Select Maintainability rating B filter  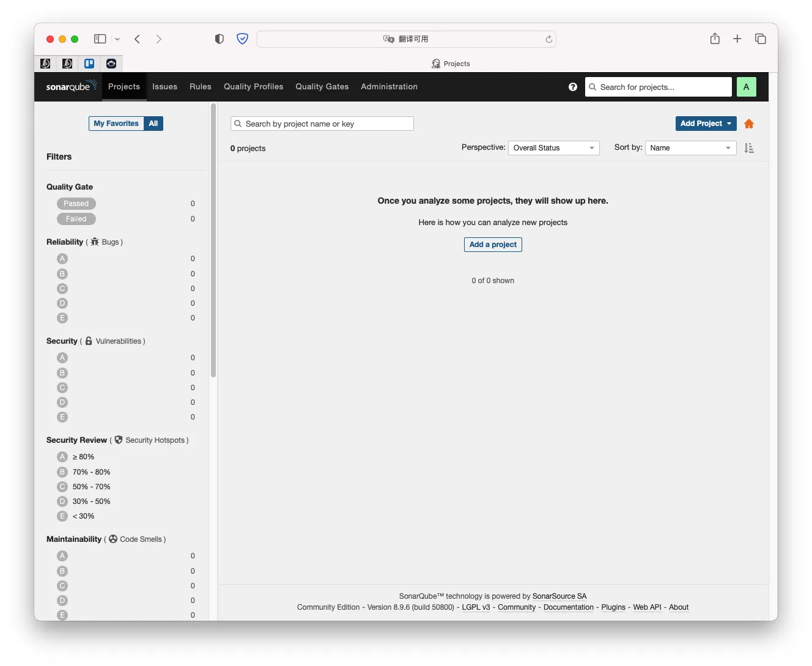[62, 571]
